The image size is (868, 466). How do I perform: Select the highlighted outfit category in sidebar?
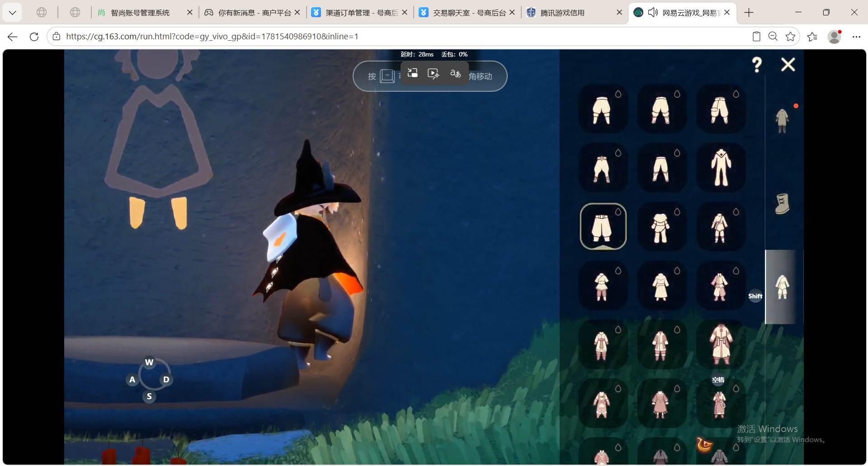(782, 287)
